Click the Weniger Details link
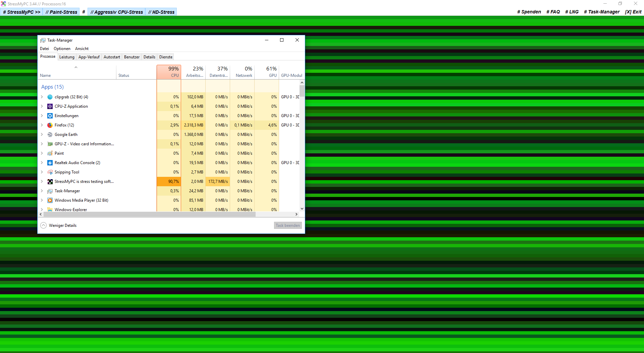This screenshot has width=644, height=353. point(63,225)
